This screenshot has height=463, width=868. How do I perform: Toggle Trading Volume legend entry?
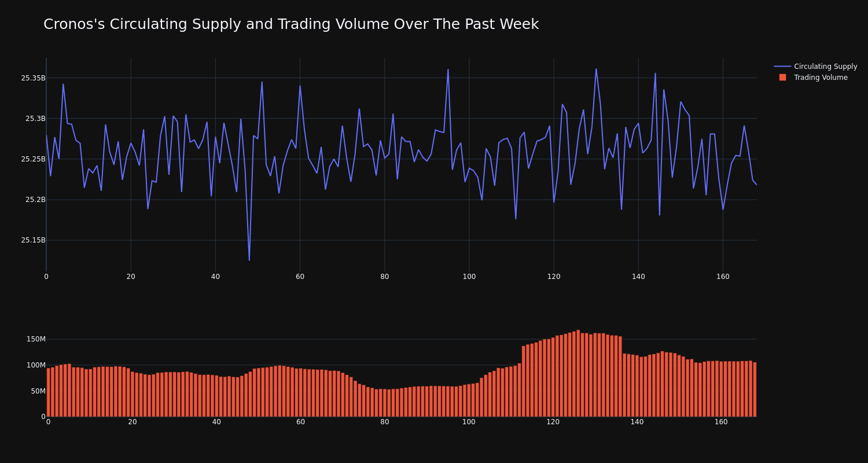[x=815, y=78]
